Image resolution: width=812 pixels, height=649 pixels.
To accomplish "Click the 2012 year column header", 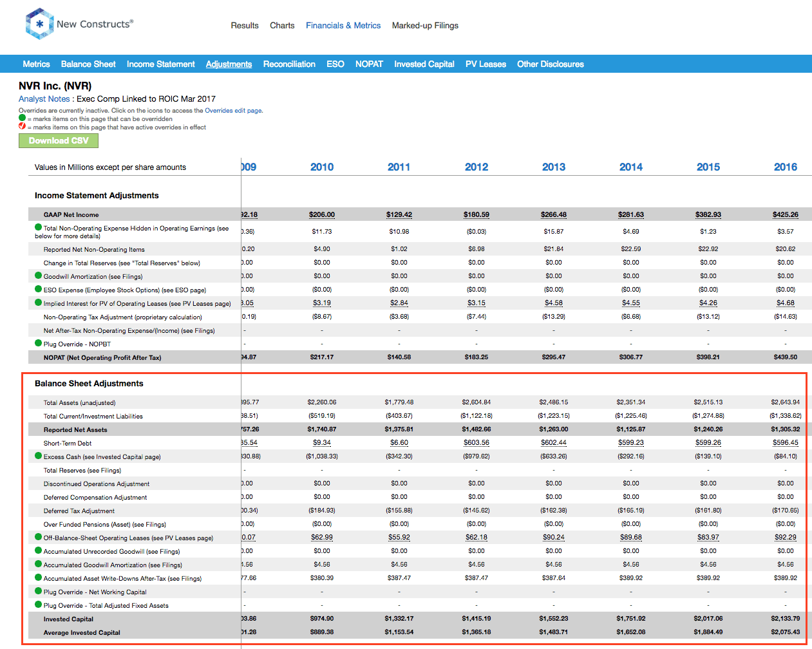I will click(477, 167).
